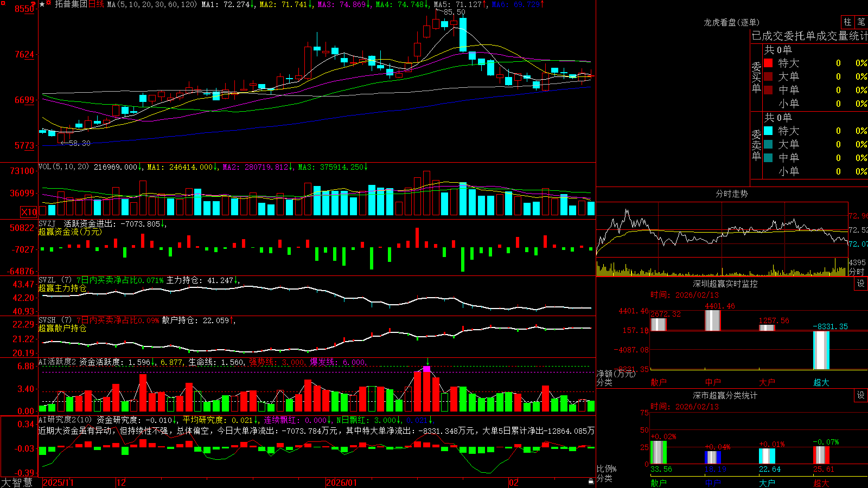Viewport: 868px width, 488px height.
Task: Click the 委买单 大单 dark red swatch
Action: 768,76
